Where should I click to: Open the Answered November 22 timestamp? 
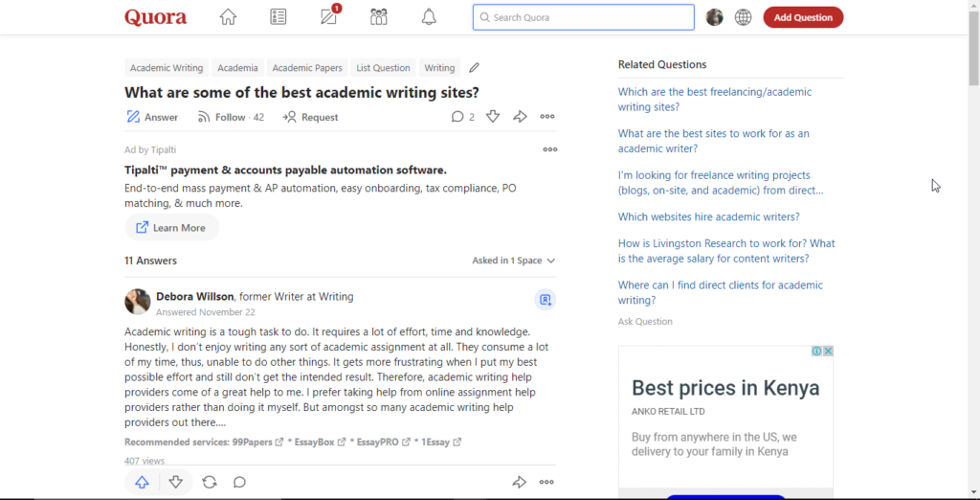[x=206, y=311]
